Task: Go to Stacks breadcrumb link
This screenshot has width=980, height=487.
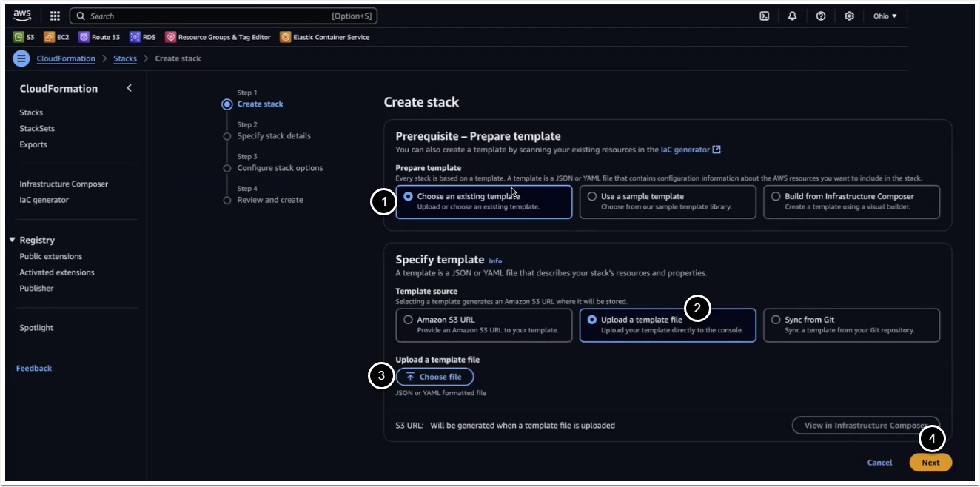Action: click(x=125, y=58)
